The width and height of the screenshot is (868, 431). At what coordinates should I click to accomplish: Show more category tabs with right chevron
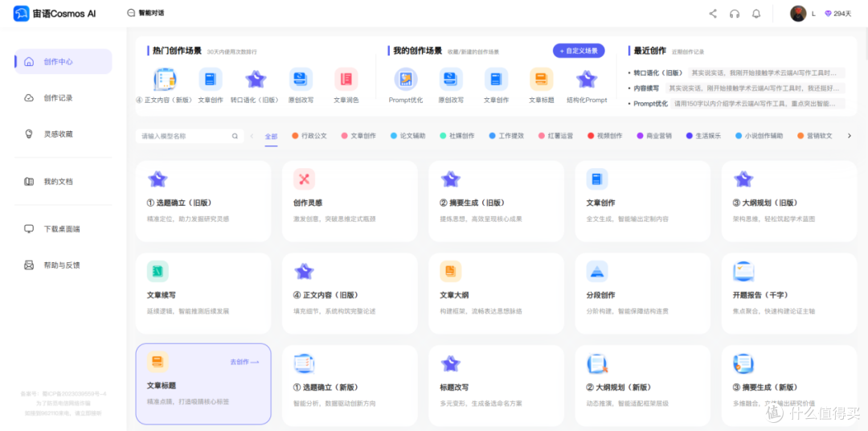850,136
